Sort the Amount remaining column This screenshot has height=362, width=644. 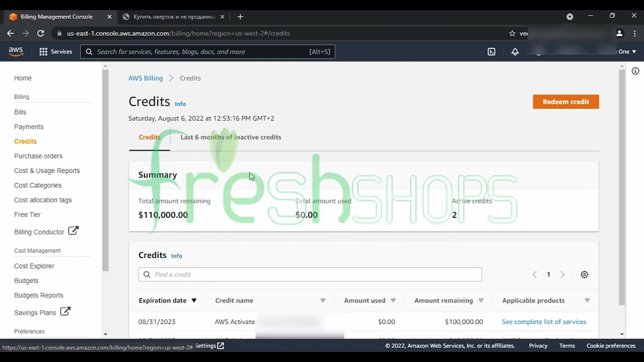point(481,301)
